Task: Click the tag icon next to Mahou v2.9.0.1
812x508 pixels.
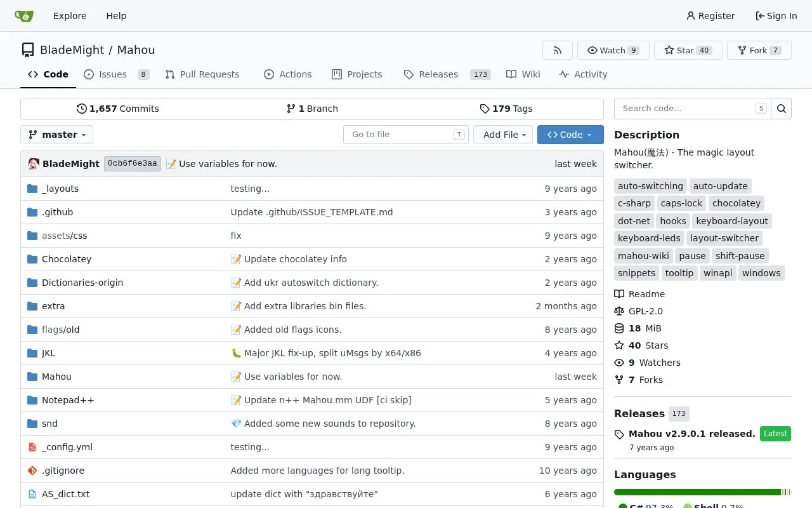Action: coord(619,434)
